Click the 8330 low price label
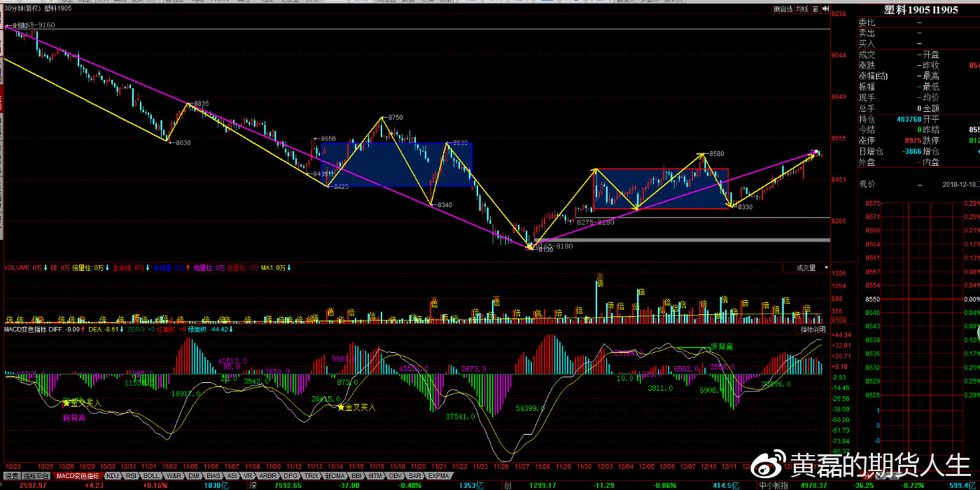 [745, 206]
